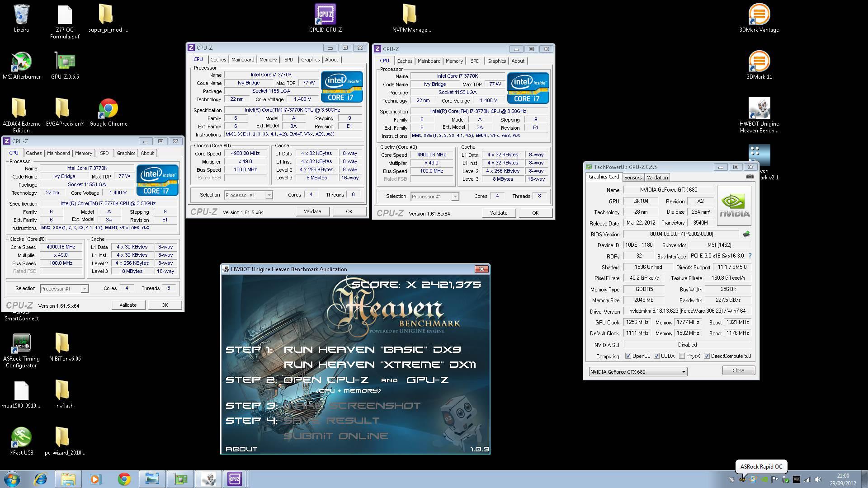
Task: Open moa1500-0919 file icon
Action: pyautogui.click(x=21, y=394)
